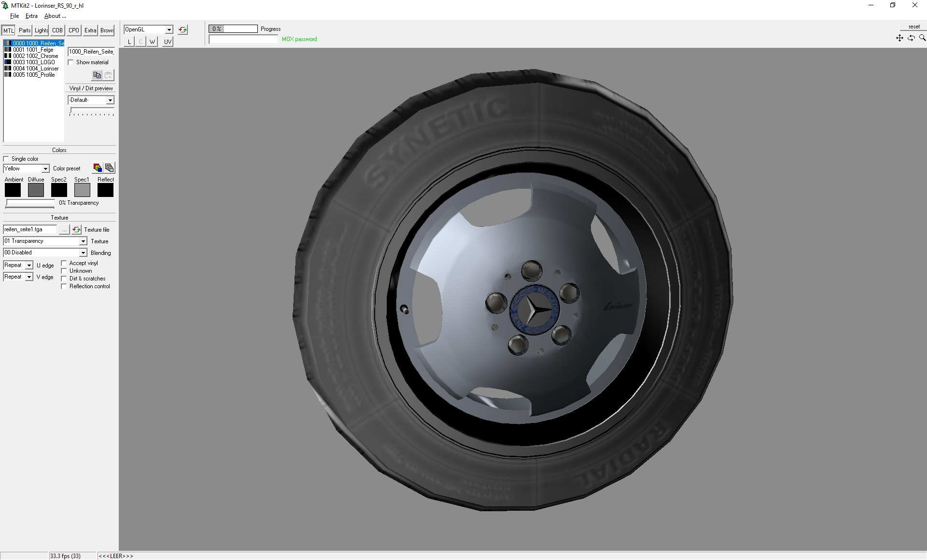Enable the Show material checkbox
927x560 pixels.
(71, 62)
